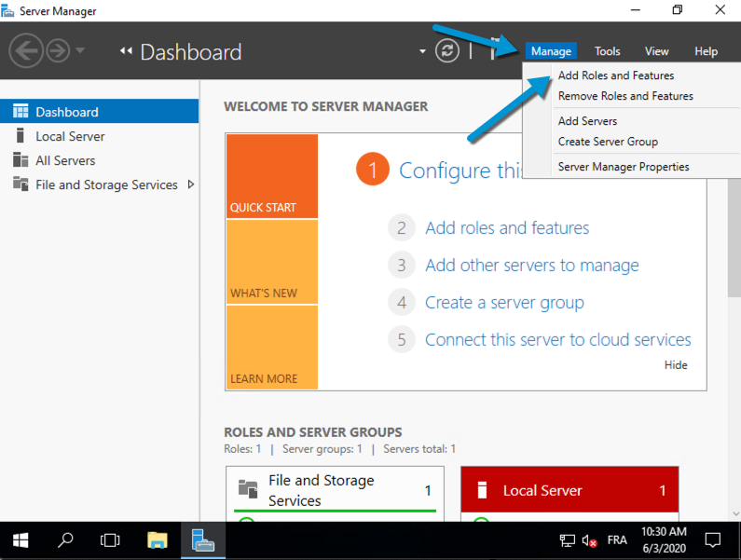Expand File and Storage Services arrow

point(190,184)
